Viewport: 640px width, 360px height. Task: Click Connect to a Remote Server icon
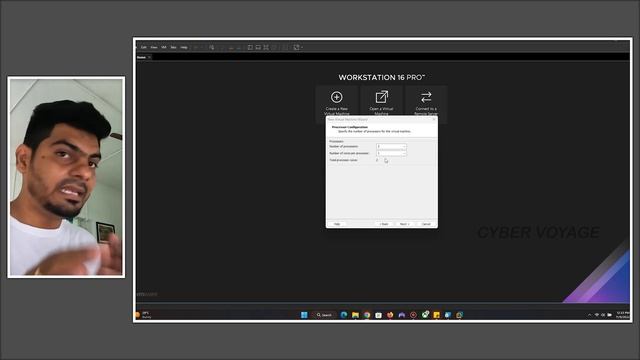pyautogui.click(x=426, y=97)
